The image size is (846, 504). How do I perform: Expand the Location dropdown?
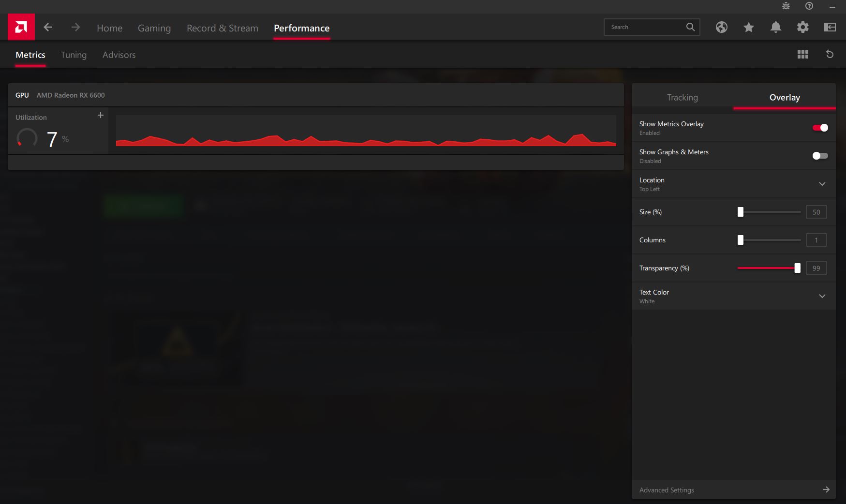click(x=822, y=184)
